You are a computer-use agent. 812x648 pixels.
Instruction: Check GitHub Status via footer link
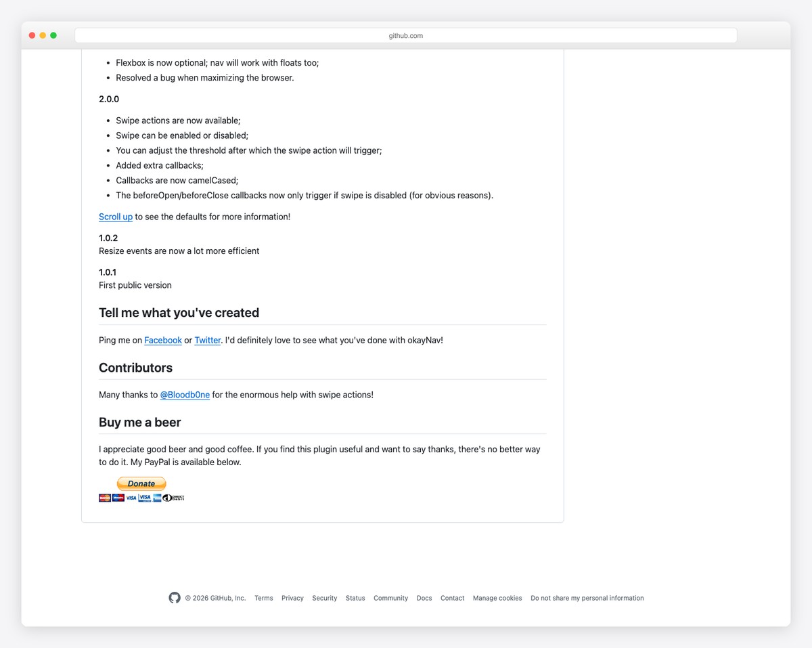point(355,598)
